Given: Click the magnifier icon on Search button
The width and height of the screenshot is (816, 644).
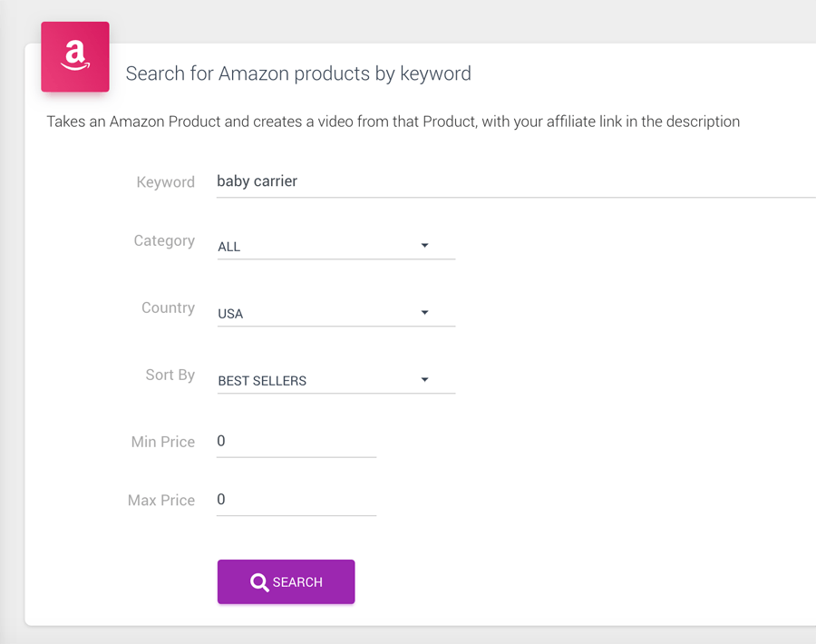Looking at the screenshot, I should tap(259, 582).
